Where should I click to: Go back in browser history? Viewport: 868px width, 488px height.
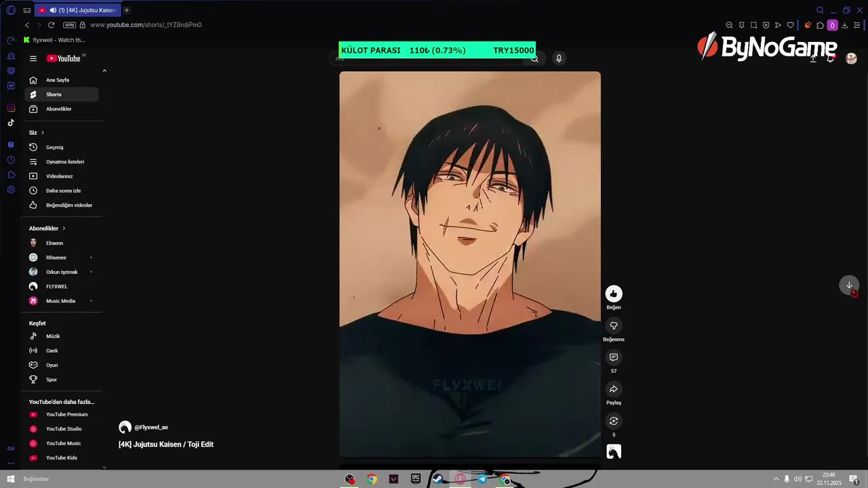(27, 25)
